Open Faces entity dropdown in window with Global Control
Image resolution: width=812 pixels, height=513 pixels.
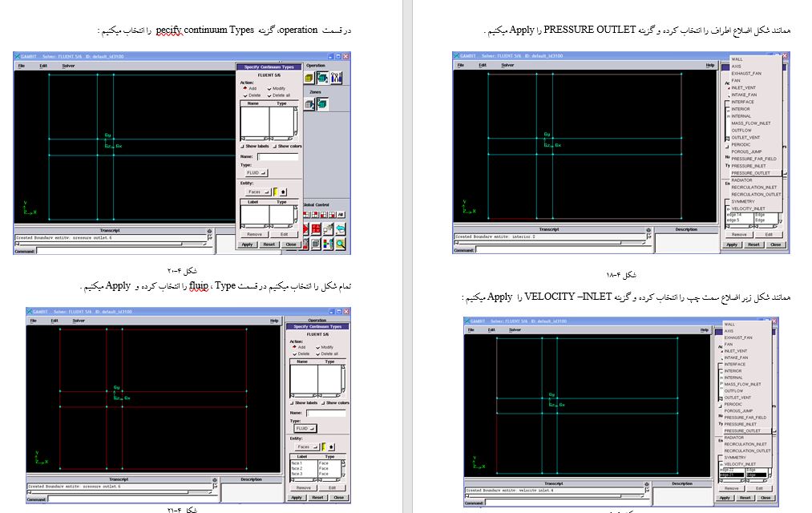click(x=256, y=192)
